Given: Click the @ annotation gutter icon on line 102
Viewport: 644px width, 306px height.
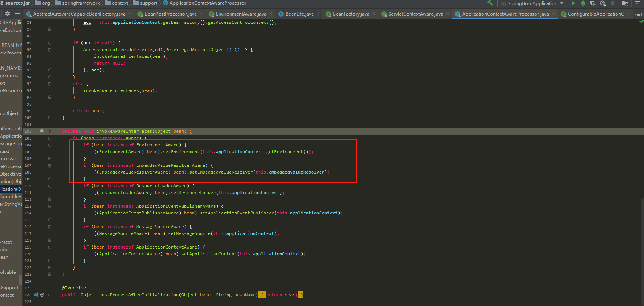Looking at the screenshot, I should click(42, 131).
